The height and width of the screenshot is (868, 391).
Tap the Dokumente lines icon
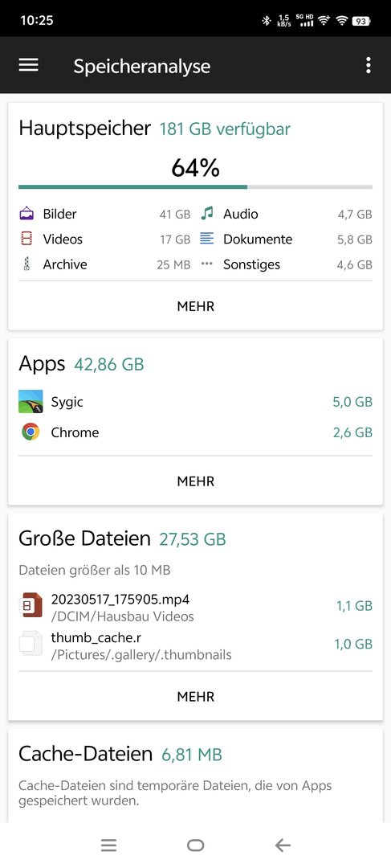click(207, 239)
